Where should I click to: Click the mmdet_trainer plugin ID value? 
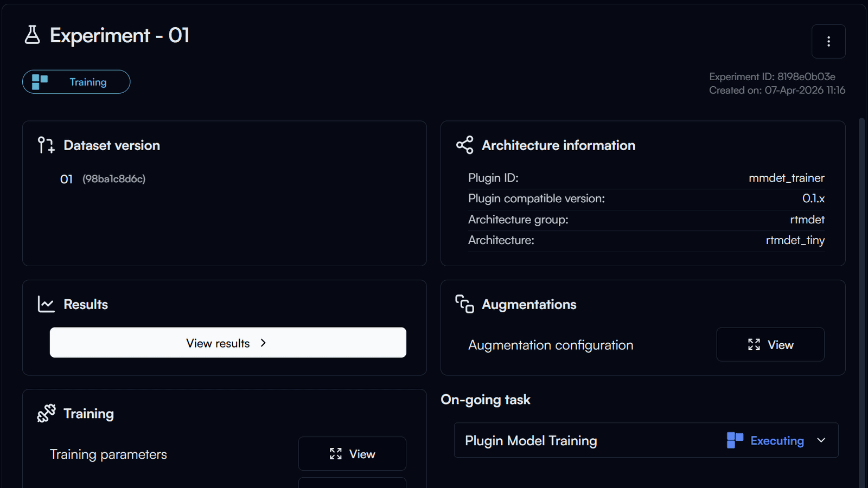tap(787, 178)
